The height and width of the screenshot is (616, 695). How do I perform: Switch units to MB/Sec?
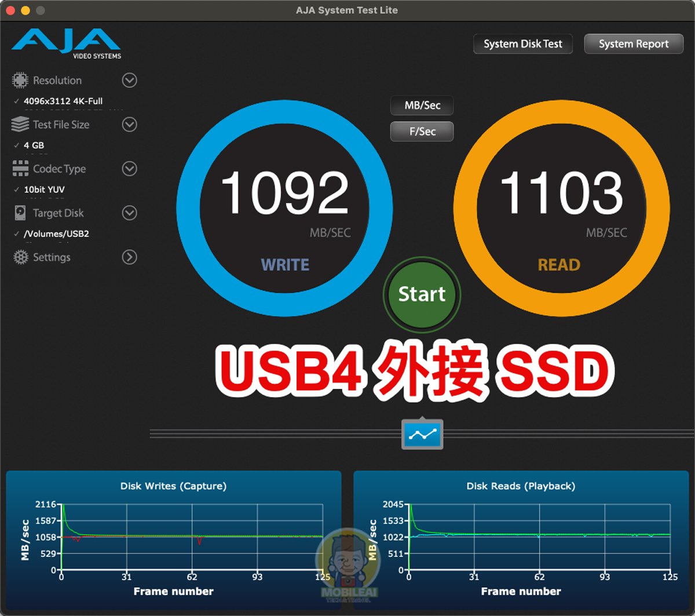coord(422,105)
